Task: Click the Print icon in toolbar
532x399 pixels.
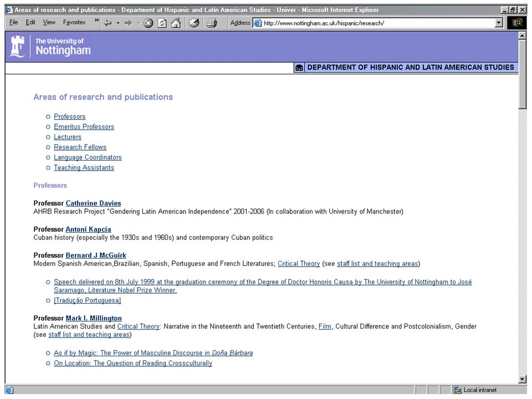Action: (x=212, y=23)
